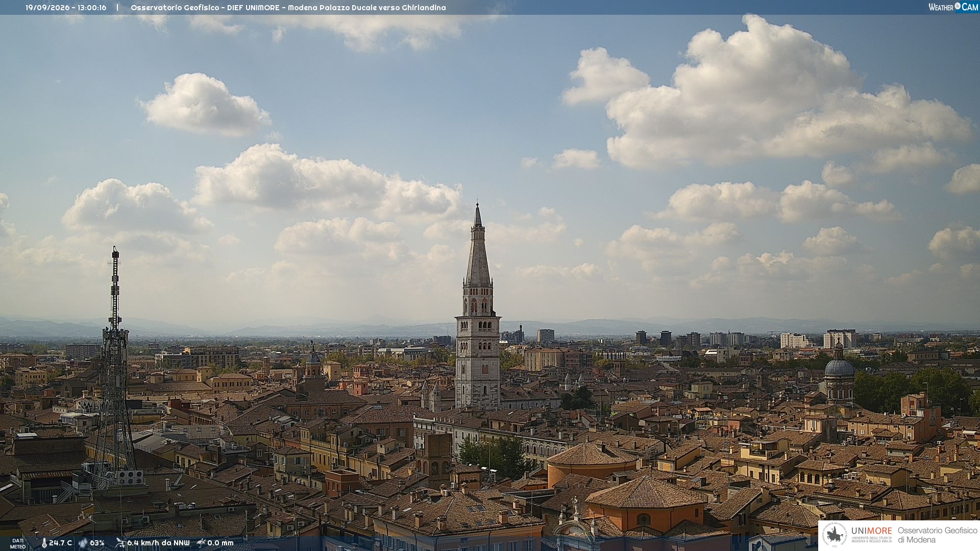Click the thermometer temperature icon

[44, 543]
